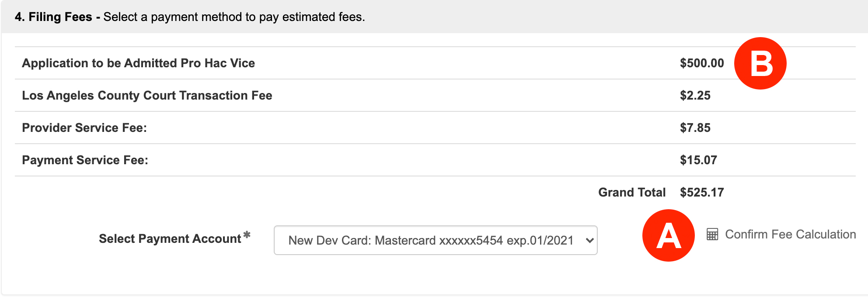Click the Grand Total label
This screenshot has width=868, height=297.
[631, 193]
